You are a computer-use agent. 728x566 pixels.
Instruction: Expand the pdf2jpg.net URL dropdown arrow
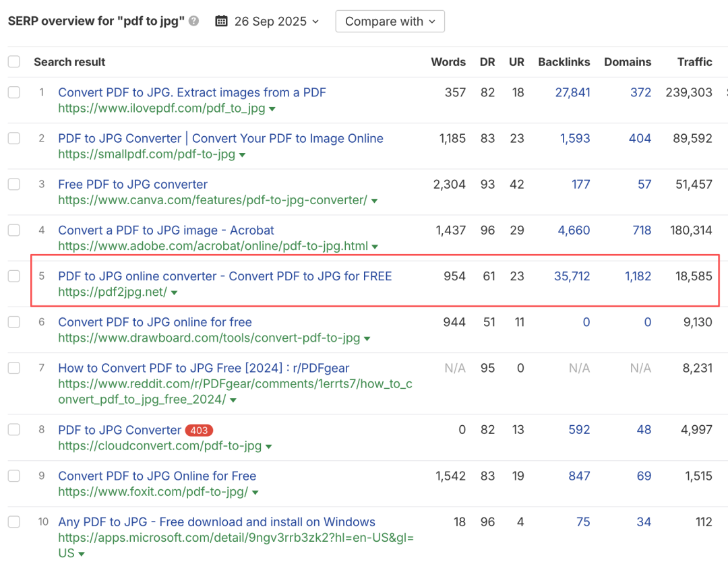tap(174, 292)
